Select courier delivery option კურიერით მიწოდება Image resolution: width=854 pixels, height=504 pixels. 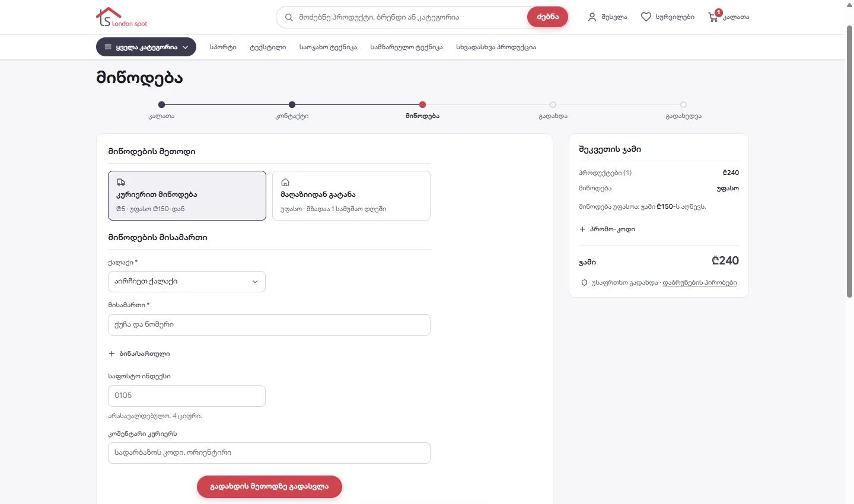click(x=187, y=196)
